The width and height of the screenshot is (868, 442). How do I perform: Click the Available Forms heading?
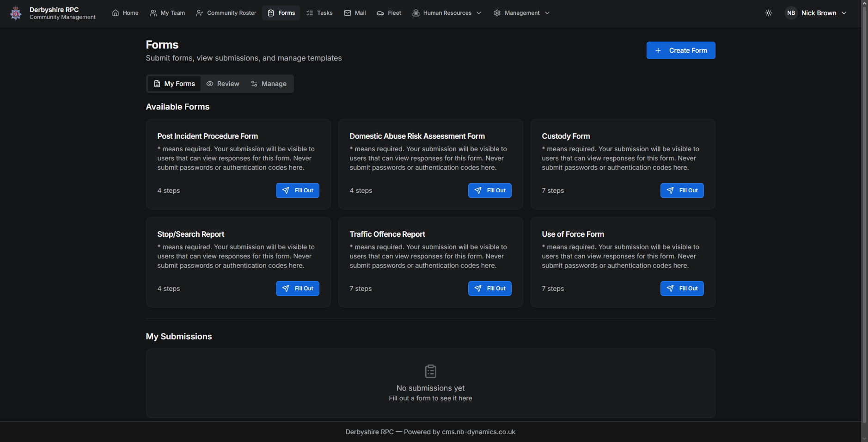pos(177,107)
